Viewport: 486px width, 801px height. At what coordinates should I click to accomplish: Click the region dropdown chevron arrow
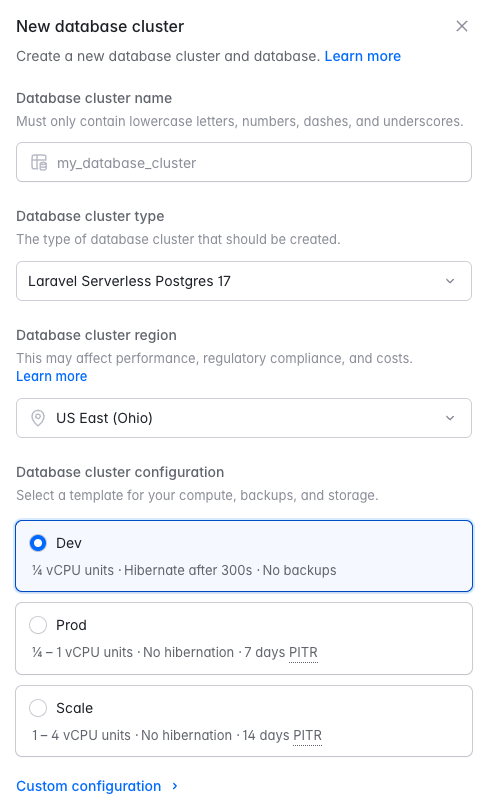click(450, 418)
